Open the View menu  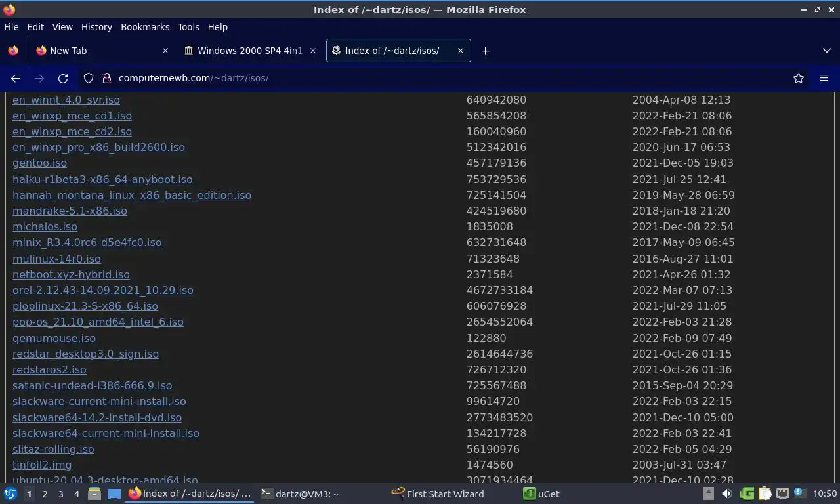tap(62, 27)
